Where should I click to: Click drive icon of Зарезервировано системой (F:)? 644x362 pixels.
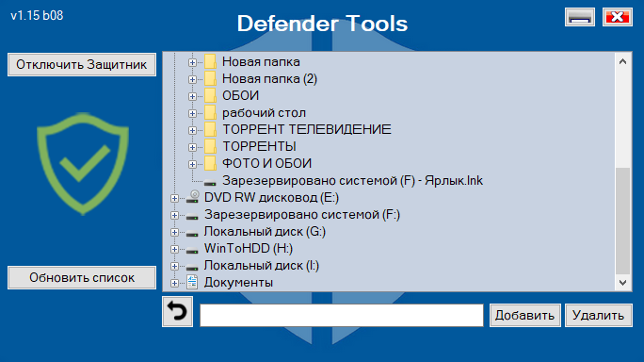(x=192, y=217)
